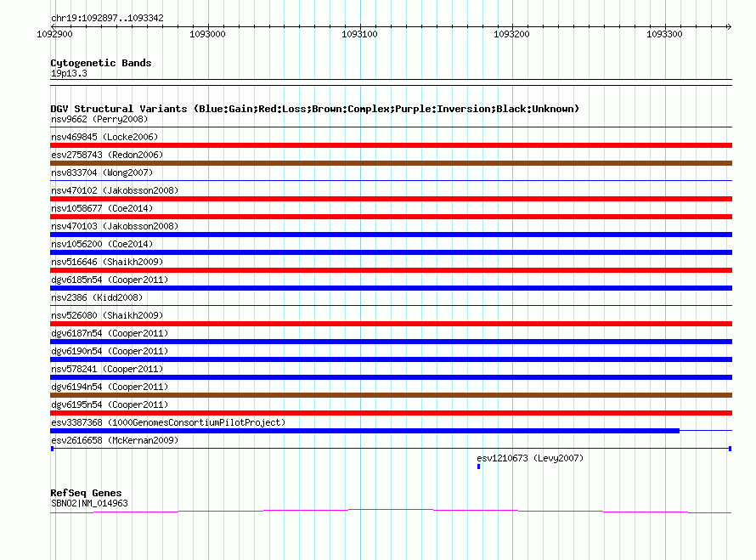Click the dgv6185n54 (Cooper2011) label
The width and height of the screenshot is (756, 560).
pyautogui.click(x=110, y=280)
